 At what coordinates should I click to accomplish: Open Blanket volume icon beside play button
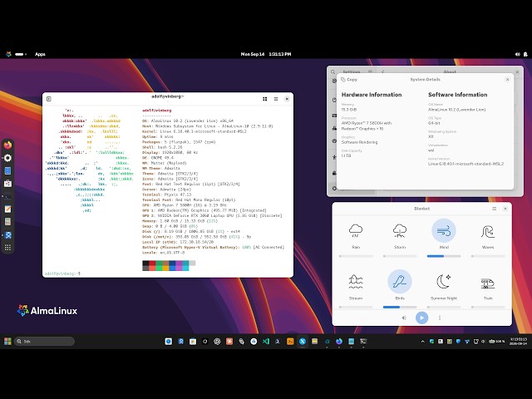(404, 318)
